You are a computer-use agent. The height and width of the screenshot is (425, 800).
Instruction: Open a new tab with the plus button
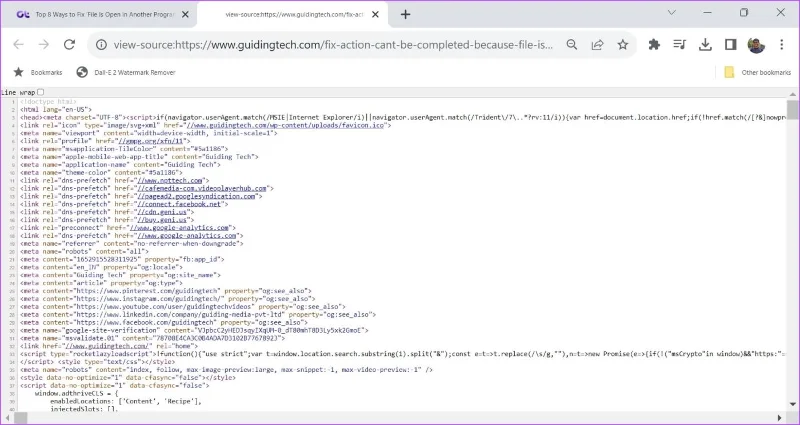(405, 15)
